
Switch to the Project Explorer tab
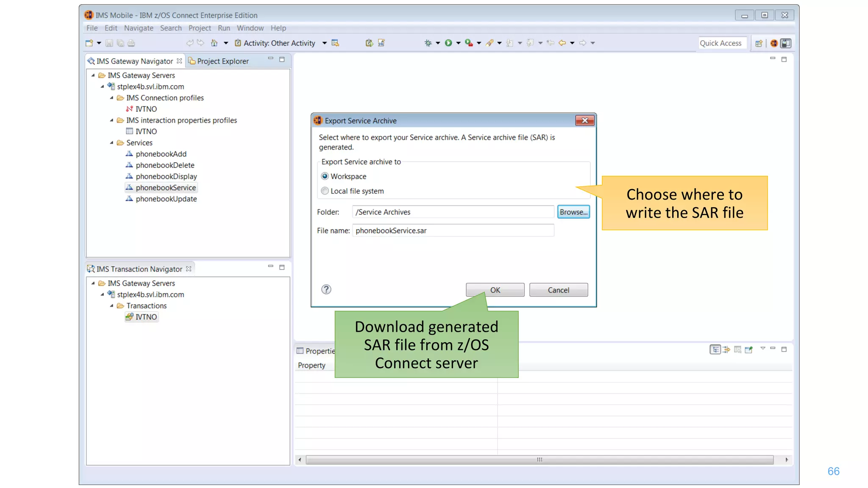218,61
